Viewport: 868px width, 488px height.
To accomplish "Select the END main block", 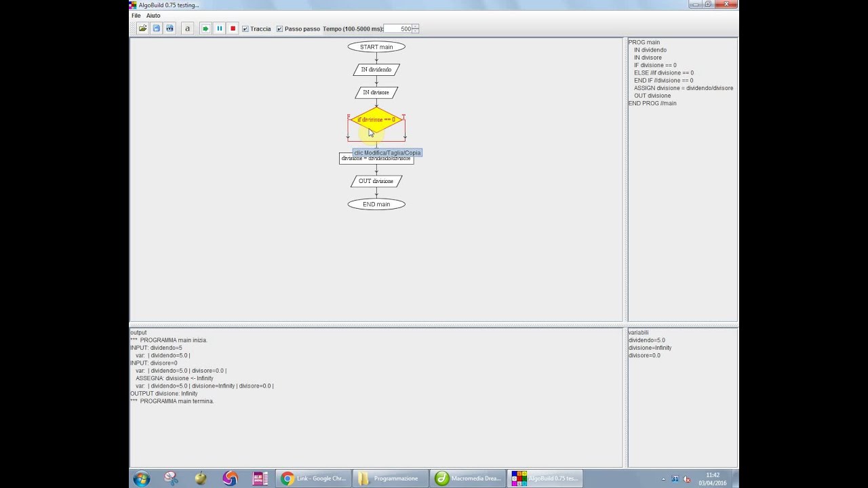I will 376,204.
